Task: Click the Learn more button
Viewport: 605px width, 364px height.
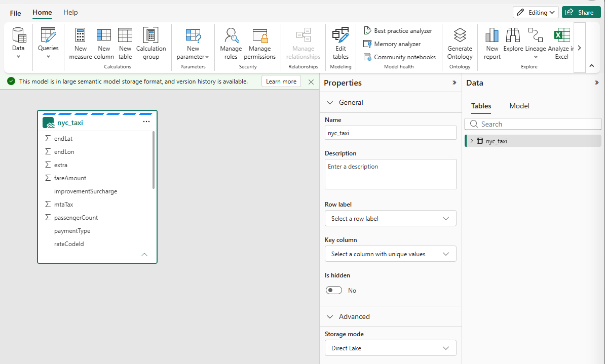Action: pyautogui.click(x=281, y=82)
